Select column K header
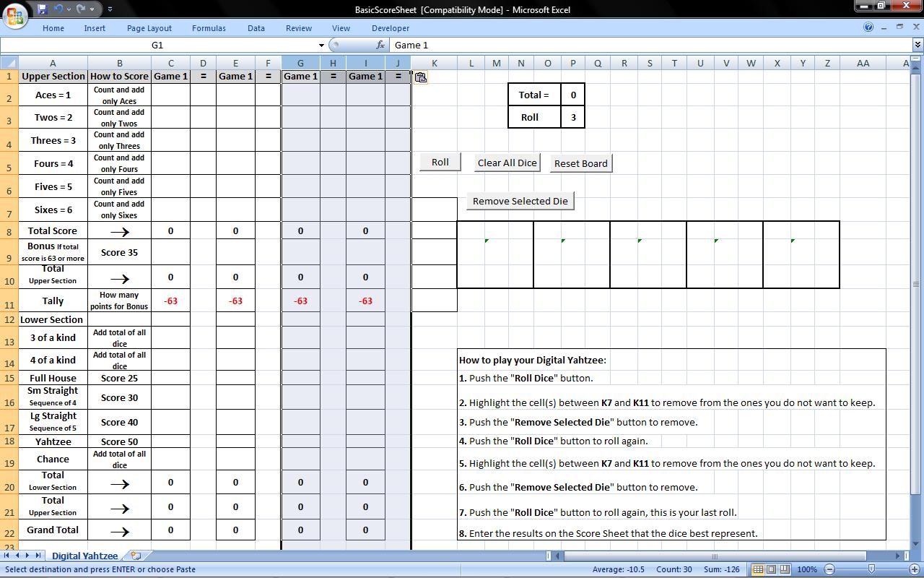The image size is (924, 578). (x=434, y=63)
